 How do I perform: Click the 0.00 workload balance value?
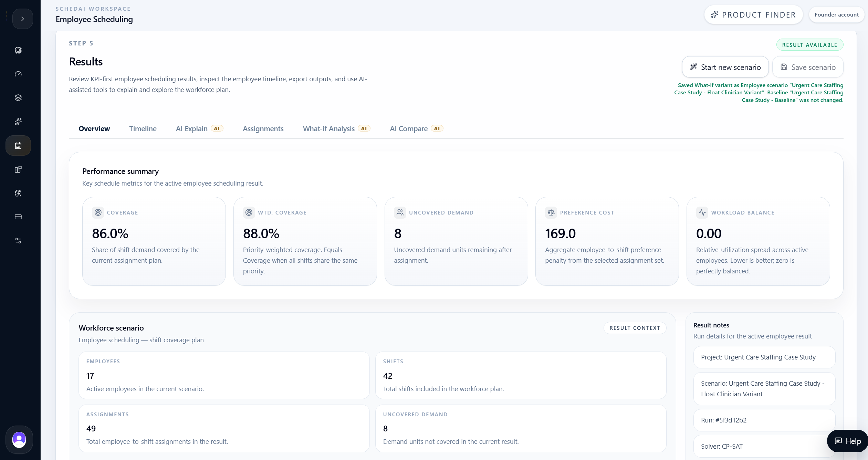[x=709, y=234]
